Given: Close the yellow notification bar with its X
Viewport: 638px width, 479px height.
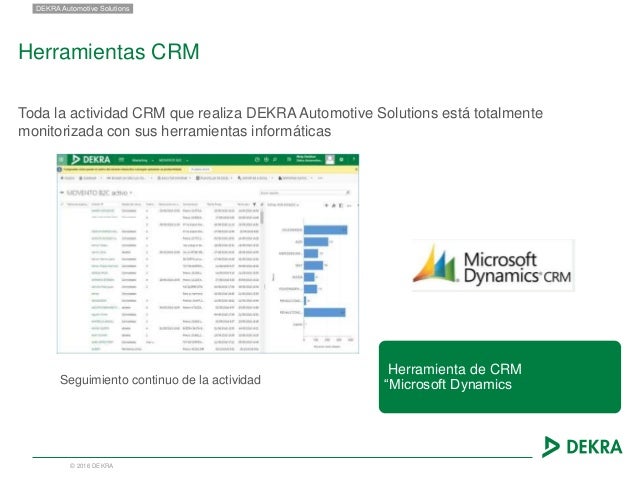Looking at the screenshot, I should (356, 169).
